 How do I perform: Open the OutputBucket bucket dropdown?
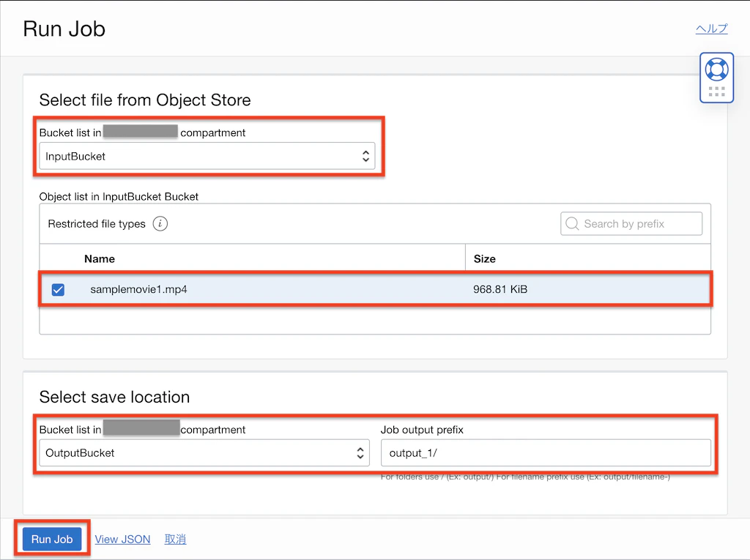(204, 452)
